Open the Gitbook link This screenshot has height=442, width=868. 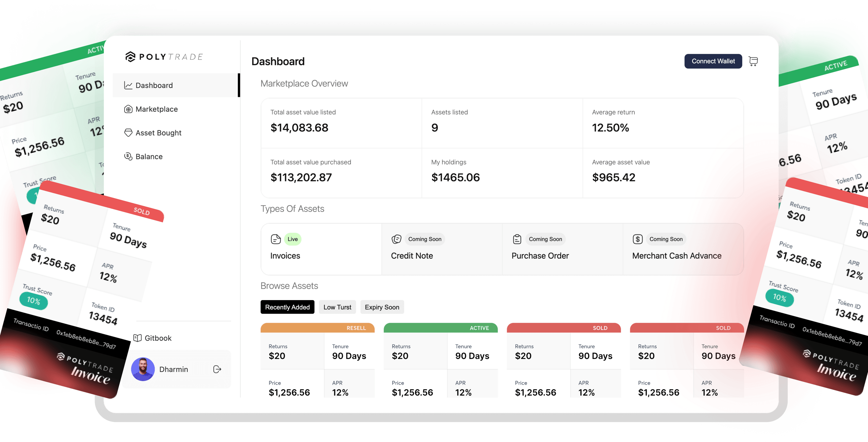[x=158, y=338]
